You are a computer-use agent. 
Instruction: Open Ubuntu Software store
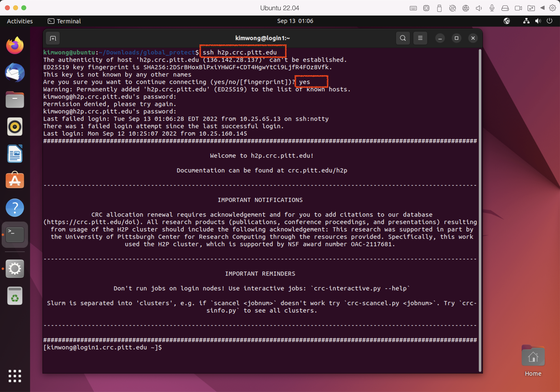15,180
